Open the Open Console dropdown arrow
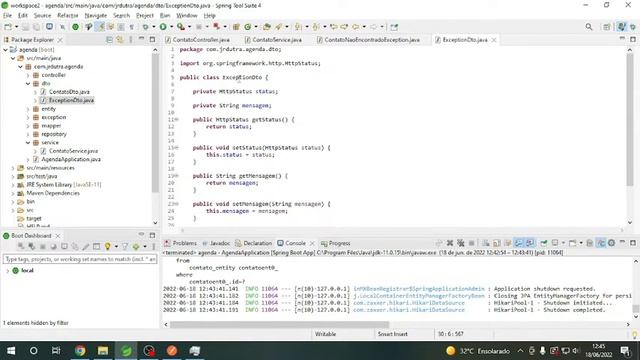640x360 pixels. 581,243
